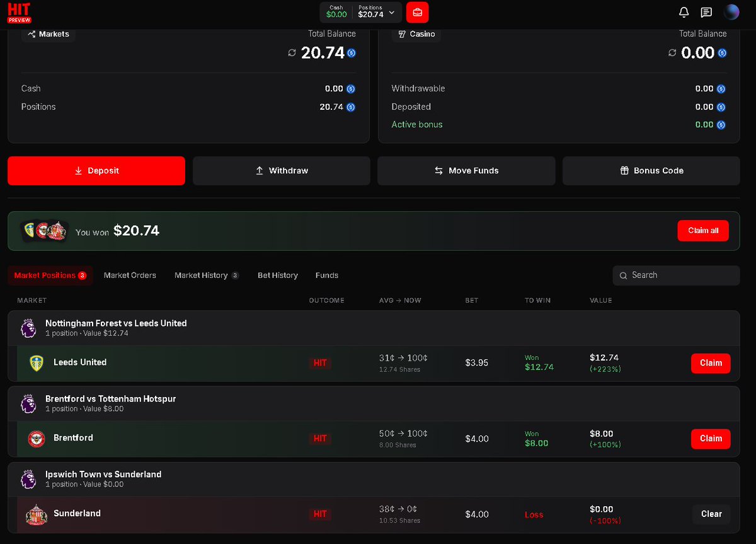Image resolution: width=756 pixels, height=544 pixels.
Task: Click the Move Funds button
Action: pos(466,171)
